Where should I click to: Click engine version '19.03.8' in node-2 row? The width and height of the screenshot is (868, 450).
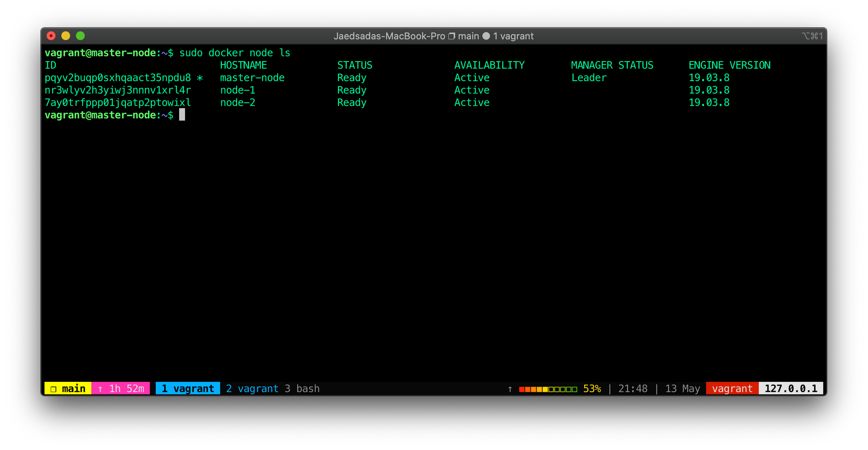coord(709,103)
